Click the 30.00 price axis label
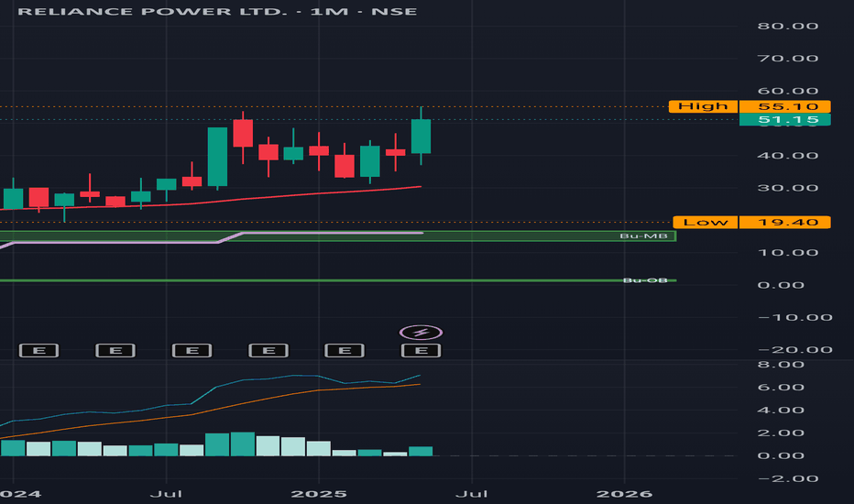The width and height of the screenshot is (854, 504). 787,188
